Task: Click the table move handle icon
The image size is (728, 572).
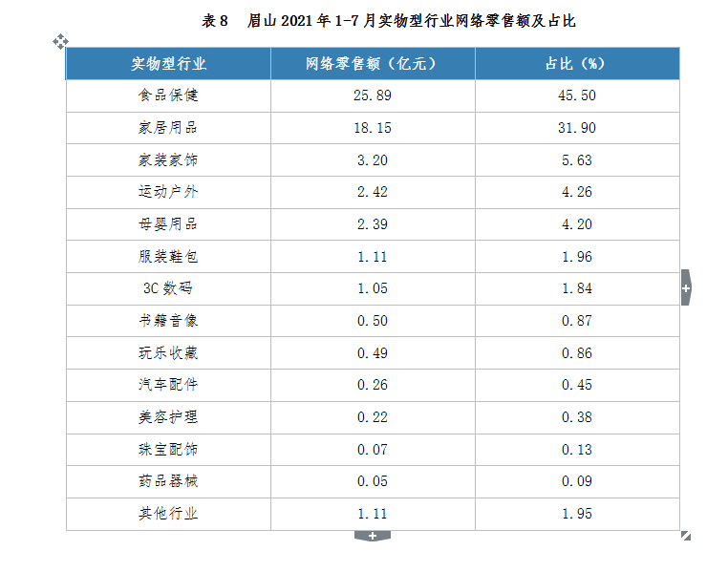Action: pyautogui.click(x=60, y=42)
